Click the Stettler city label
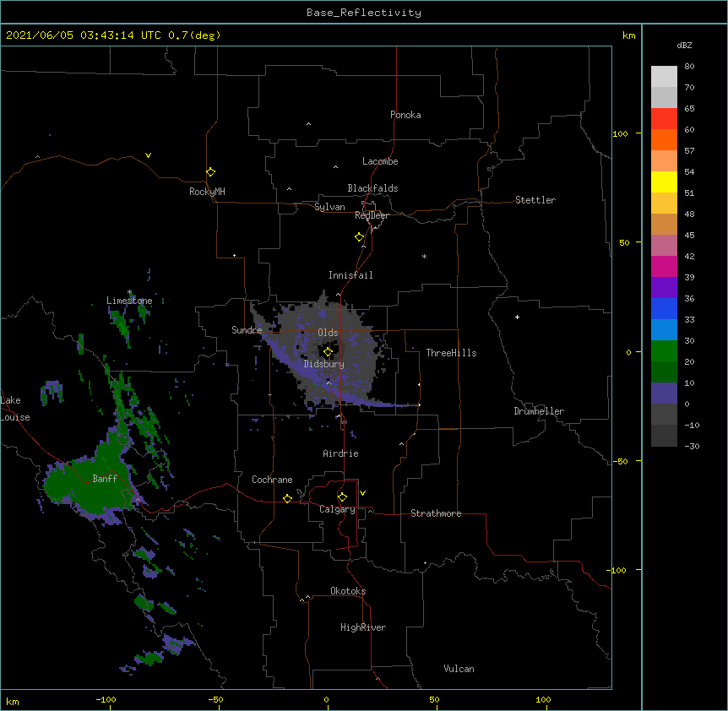 pos(535,200)
